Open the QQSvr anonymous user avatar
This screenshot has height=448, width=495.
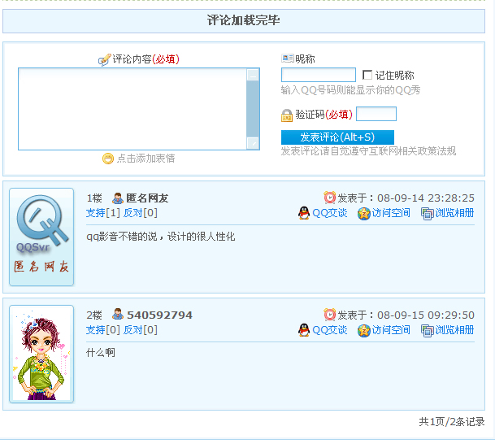41,237
